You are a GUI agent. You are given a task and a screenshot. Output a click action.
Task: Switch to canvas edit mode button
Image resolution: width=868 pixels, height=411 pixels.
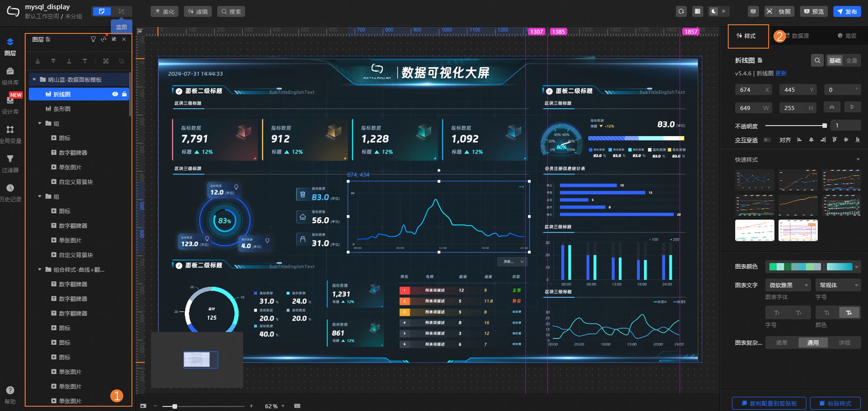click(x=102, y=11)
